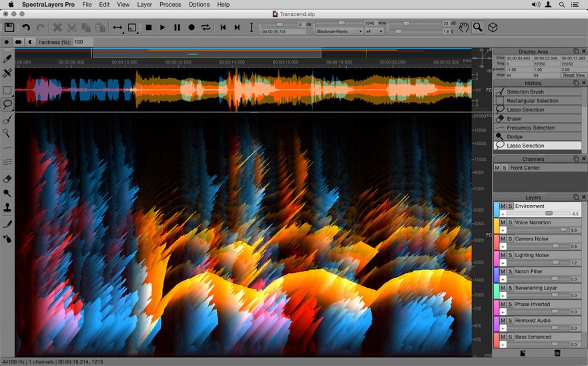
Task: Click the Cut scissors icon
Action: point(71,27)
